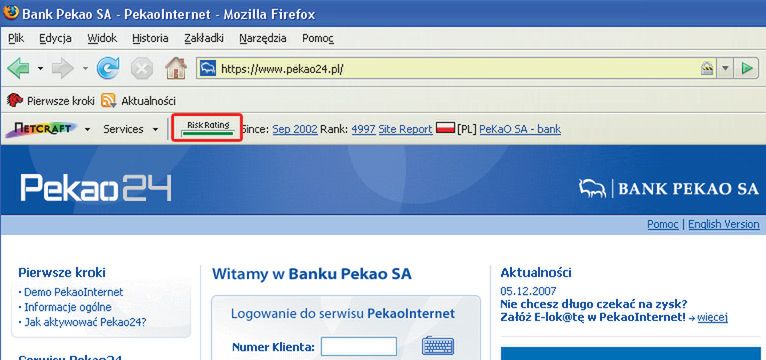Open the Sep 2002 link in Netcraft toolbar
The width and height of the screenshot is (766, 360).
click(295, 129)
